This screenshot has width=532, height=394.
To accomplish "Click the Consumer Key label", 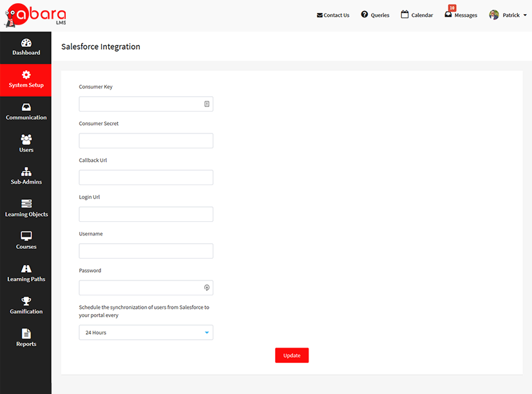I will pos(96,87).
